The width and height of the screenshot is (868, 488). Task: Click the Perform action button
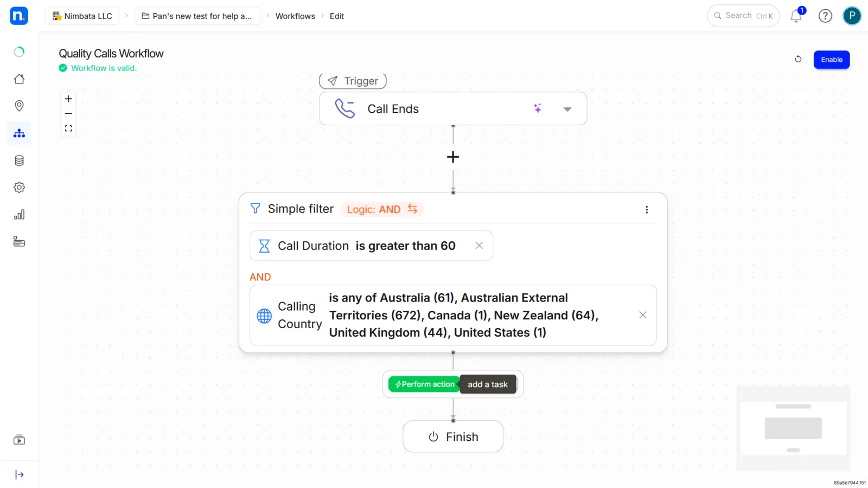pos(424,384)
